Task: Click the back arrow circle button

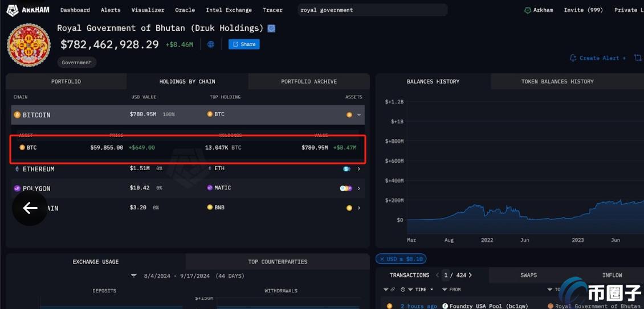Action: click(30, 208)
